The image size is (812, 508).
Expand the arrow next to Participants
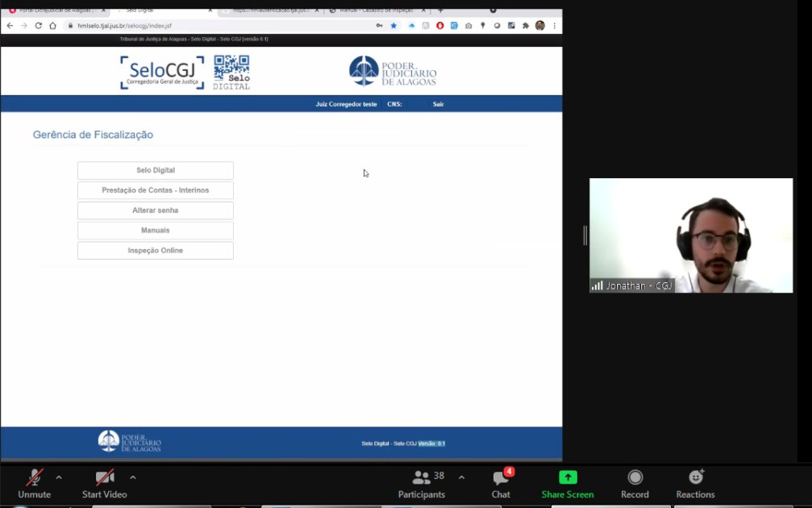[461, 478]
